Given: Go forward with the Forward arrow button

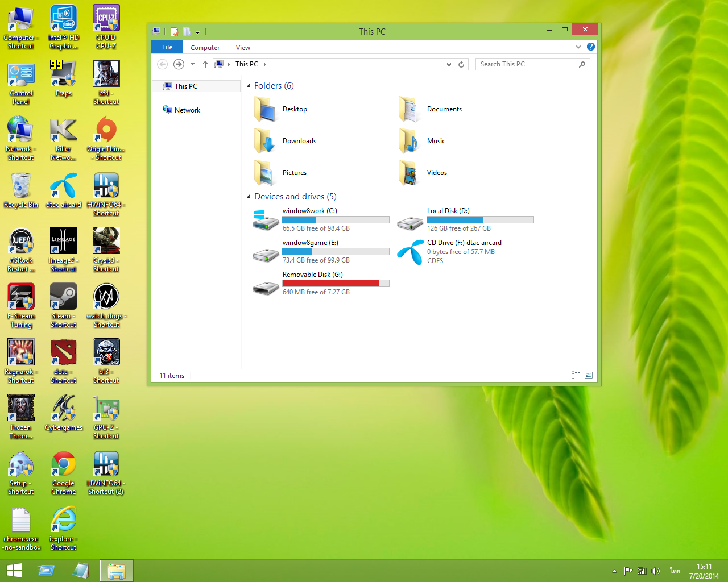Looking at the screenshot, I should pos(179,64).
